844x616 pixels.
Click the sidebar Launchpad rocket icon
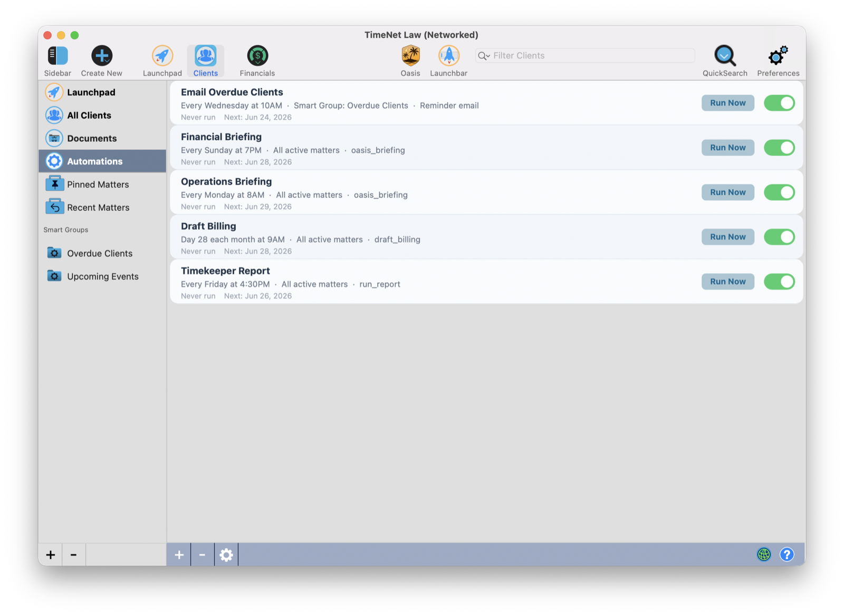click(x=54, y=92)
